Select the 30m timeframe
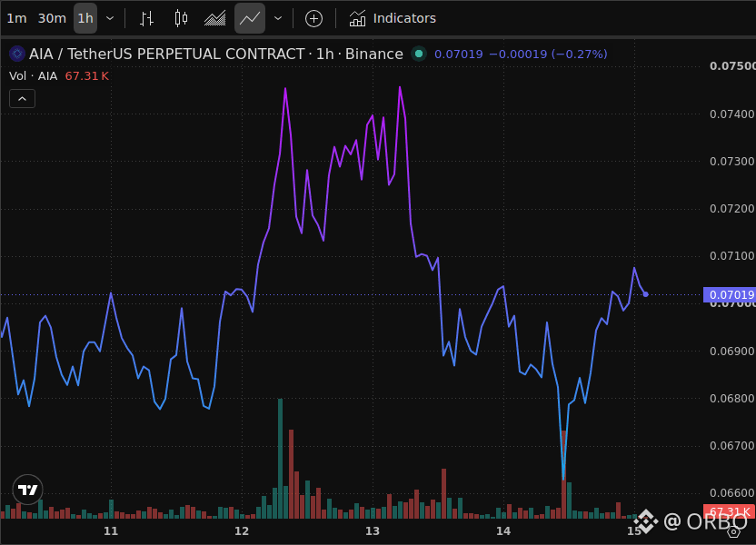 (x=52, y=18)
